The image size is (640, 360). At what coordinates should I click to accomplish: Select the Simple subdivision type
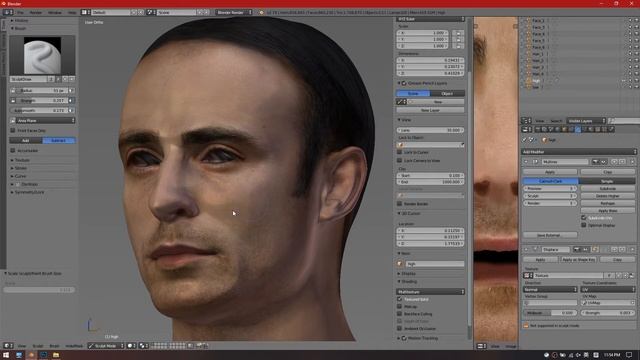pos(607,181)
